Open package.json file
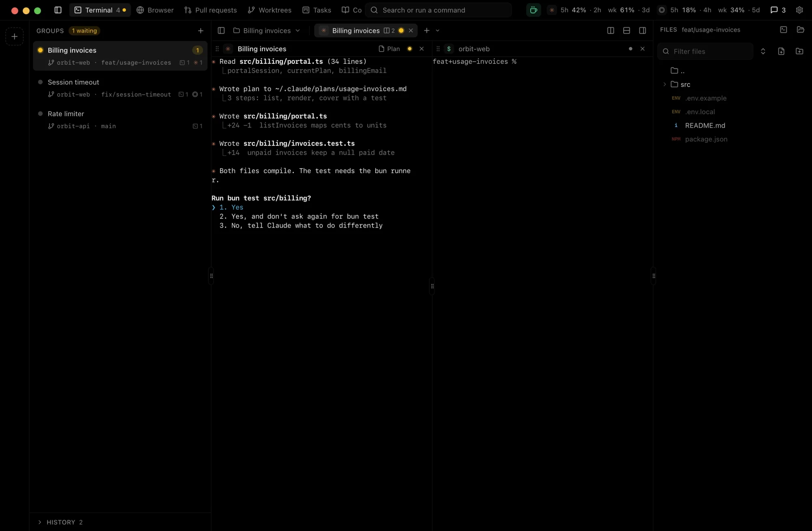 click(706, 139)
